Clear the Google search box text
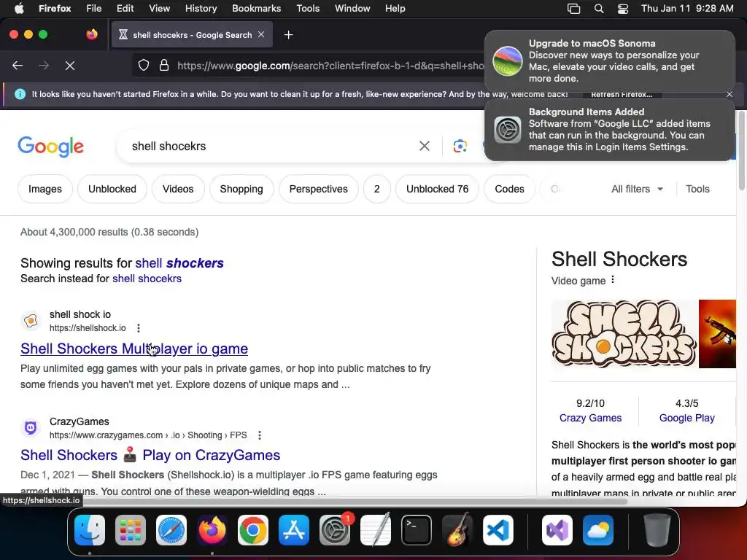747x560 pixels. [x=424, y=146]
